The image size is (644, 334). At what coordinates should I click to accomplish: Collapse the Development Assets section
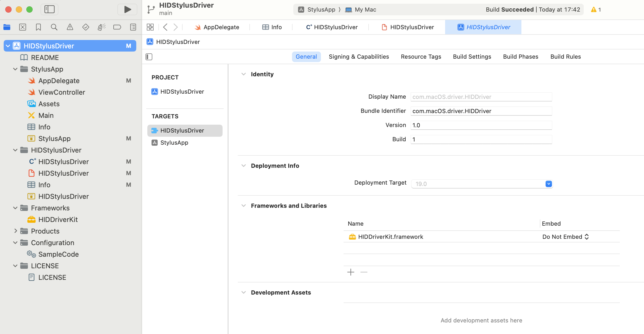pos(244,293)
